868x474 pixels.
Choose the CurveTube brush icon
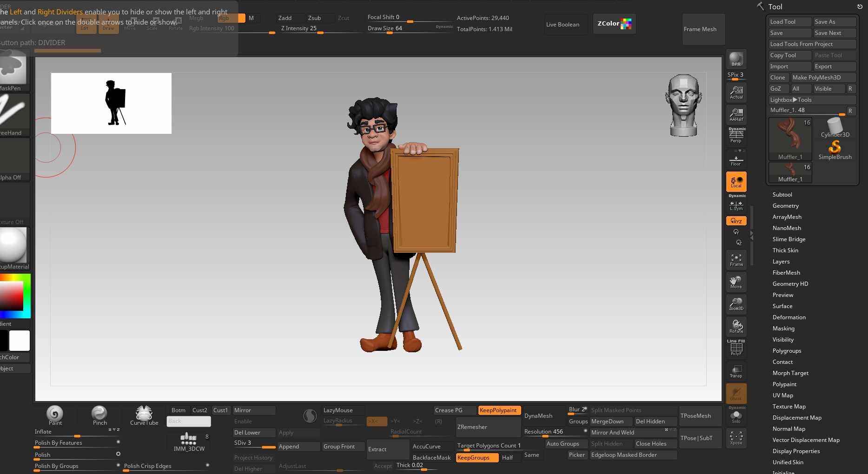[x=144, y=415]
